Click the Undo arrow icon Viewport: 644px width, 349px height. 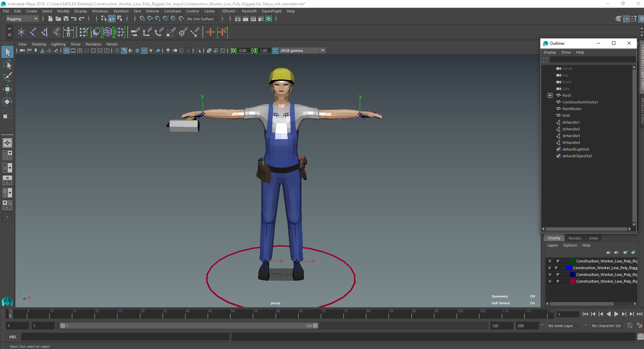pyautogui.click(x=73, y=19)
